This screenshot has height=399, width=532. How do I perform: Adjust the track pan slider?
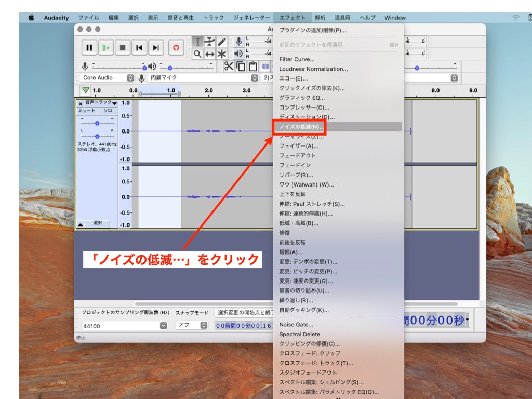tap(97, 136)
